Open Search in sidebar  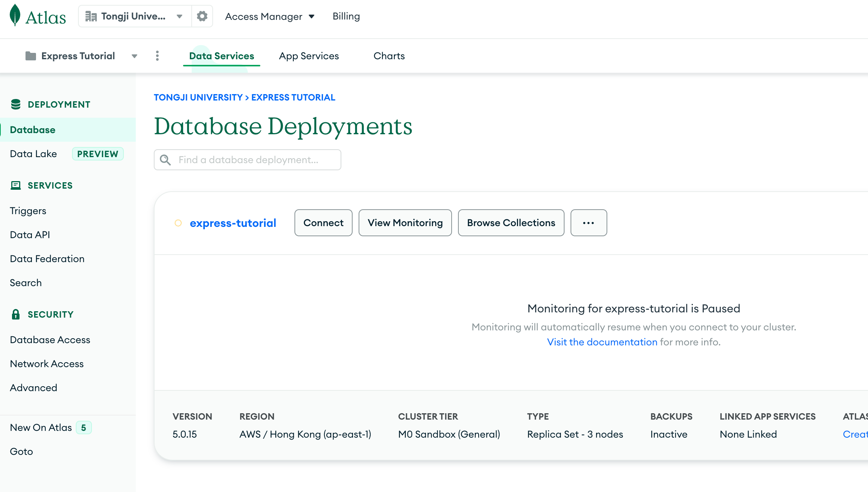click(x=26, y=283)
